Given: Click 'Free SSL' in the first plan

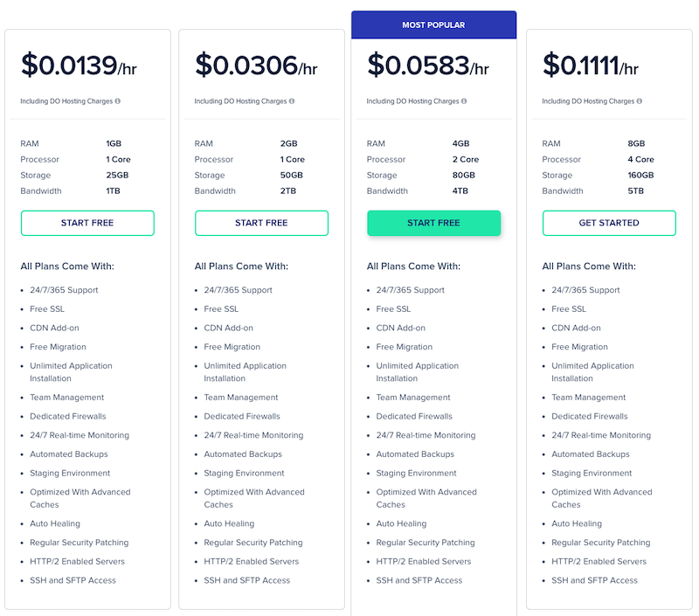Looking at the screenshot, I should tap(47, 309).
